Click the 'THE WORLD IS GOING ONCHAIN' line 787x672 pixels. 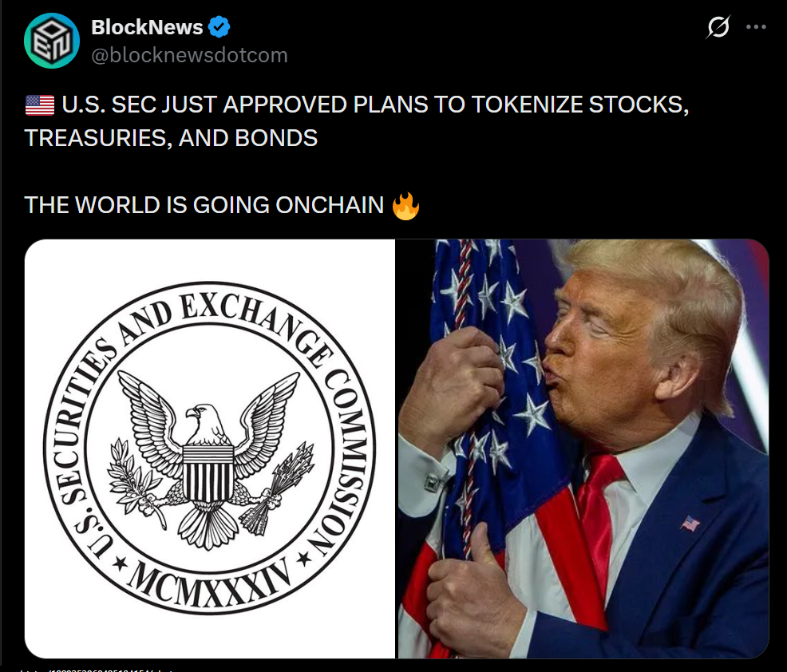(204, 205)
